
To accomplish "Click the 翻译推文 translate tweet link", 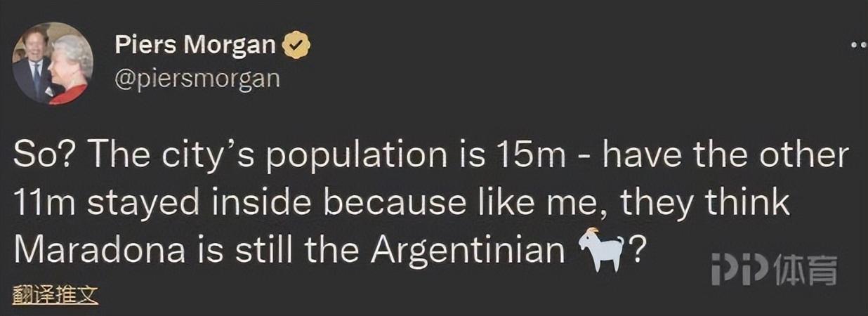I will point(54,294).
